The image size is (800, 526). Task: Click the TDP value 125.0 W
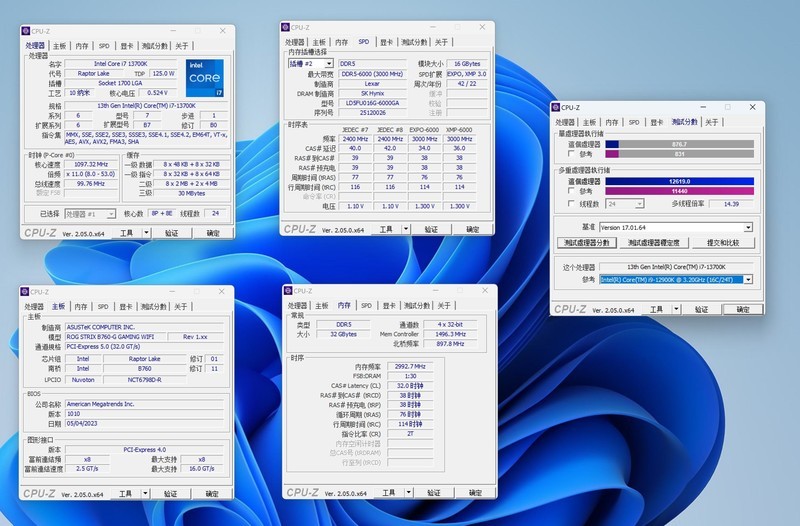point(163,73)
